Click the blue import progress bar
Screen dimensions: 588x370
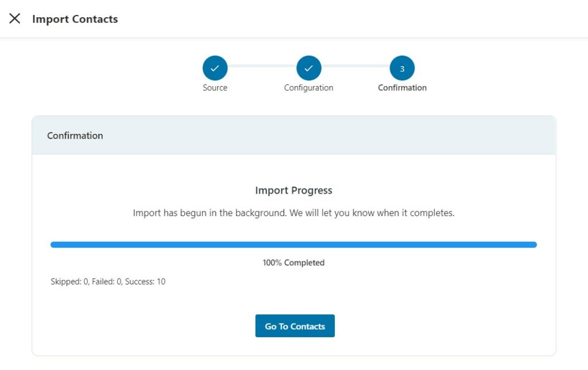click(293, 245)
